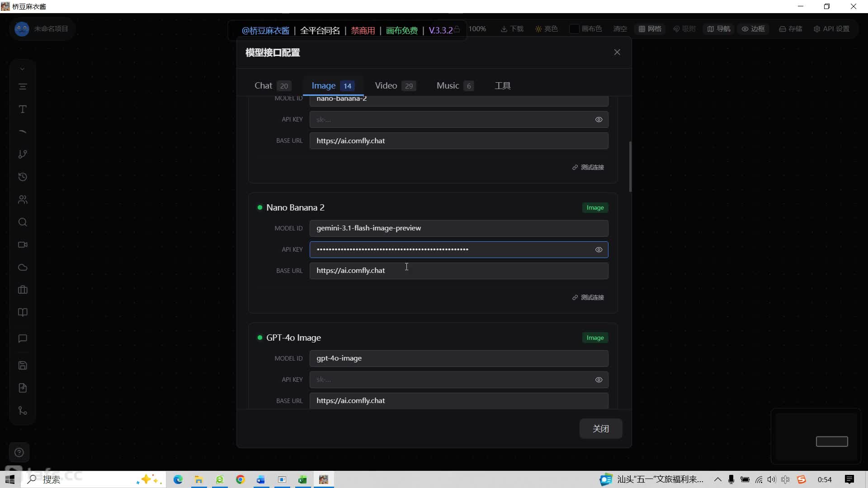Open the cloud icon in sidebar
The width and height of the screenshot is (868, 488).
click(x=23, y=267)
